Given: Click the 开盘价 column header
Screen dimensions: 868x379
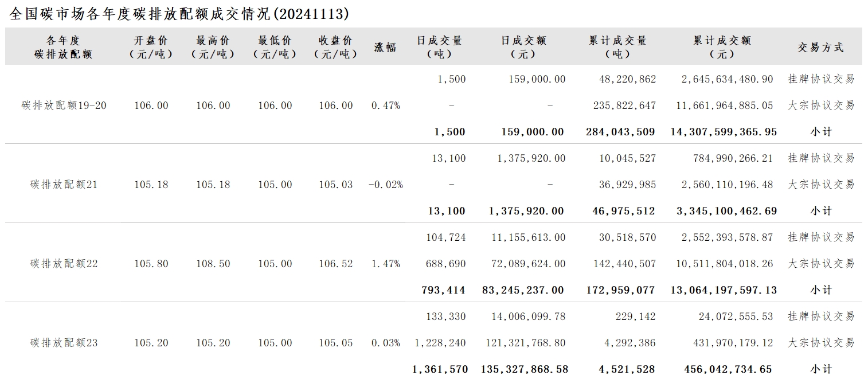Looking at the screenshot, I should click(151, 47).
